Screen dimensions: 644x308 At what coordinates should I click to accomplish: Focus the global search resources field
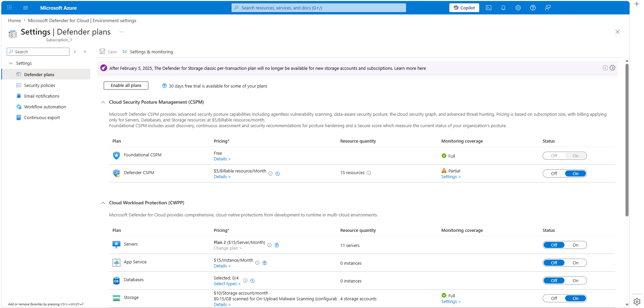[x=319, y=8]
